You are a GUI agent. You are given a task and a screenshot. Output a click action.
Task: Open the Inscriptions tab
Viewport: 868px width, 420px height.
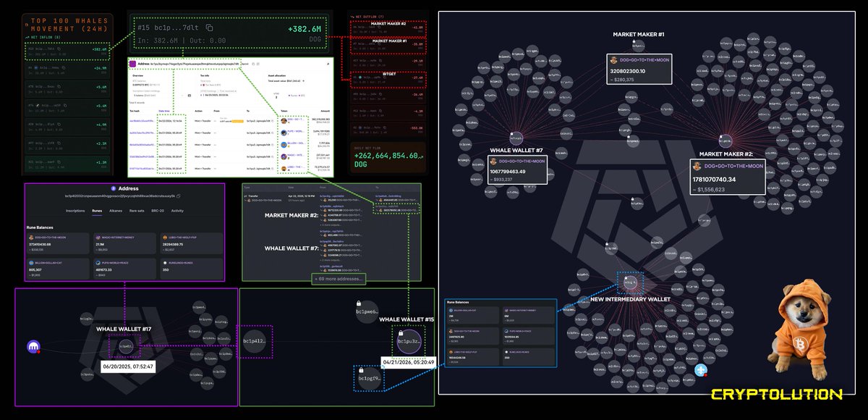click(x=75, y=211)
